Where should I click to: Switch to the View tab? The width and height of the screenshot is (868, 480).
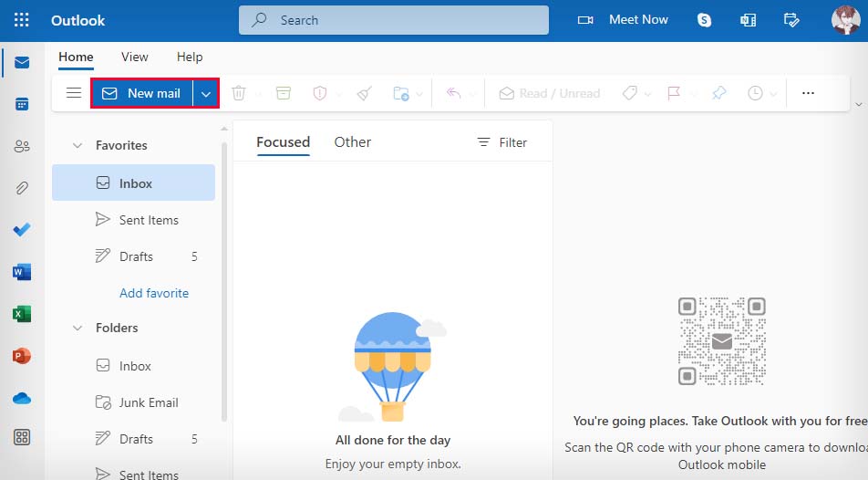[x=135, y=57]
